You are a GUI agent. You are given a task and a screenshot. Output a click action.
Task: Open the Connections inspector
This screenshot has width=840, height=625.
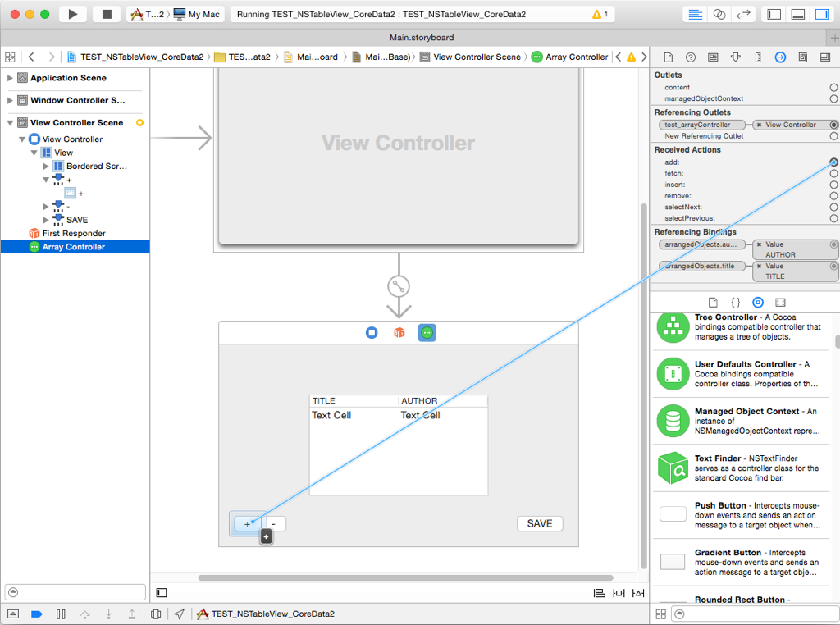click(x=781, y=57)
